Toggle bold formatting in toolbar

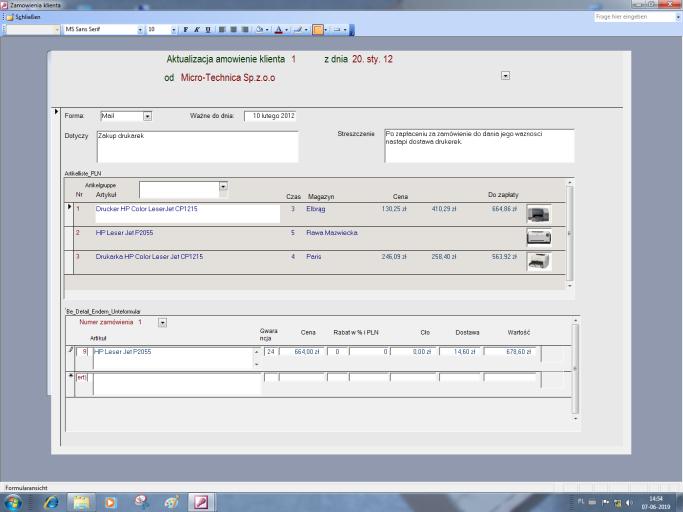tap(186, 30)
